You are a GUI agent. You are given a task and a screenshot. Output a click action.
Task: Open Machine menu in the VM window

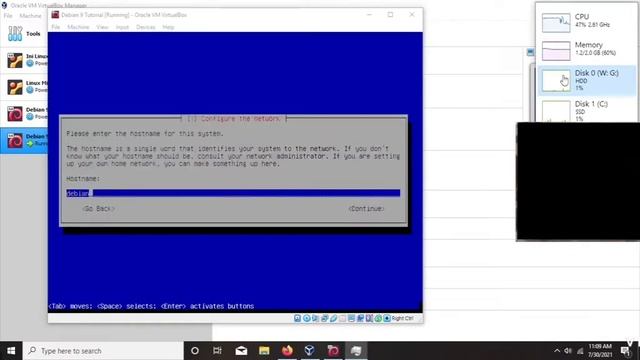coord(78,27)
